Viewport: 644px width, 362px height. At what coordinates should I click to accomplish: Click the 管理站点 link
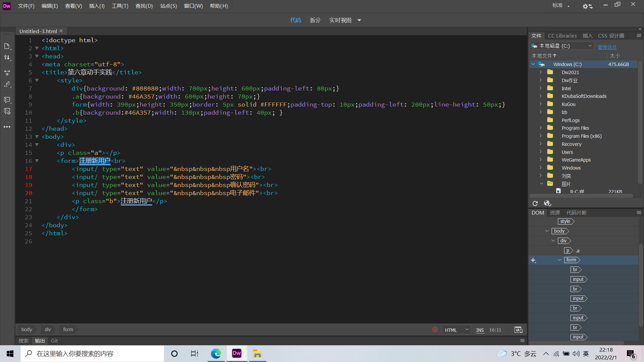607,47
